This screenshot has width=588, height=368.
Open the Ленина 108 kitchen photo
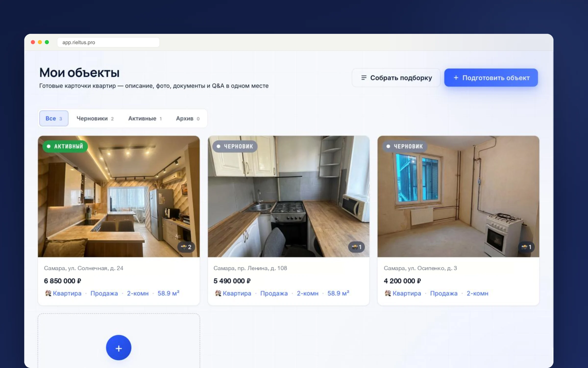(x=289, y=197)
